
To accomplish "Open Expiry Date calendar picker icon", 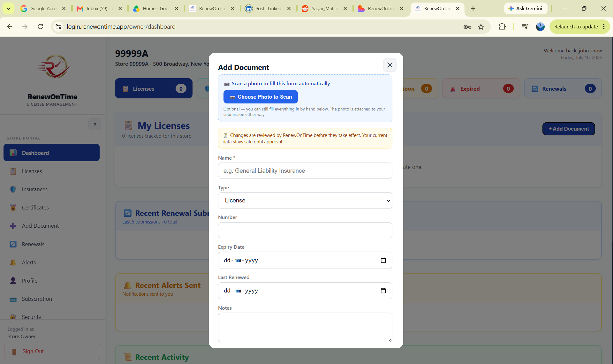I will click(x=383, y=261).
